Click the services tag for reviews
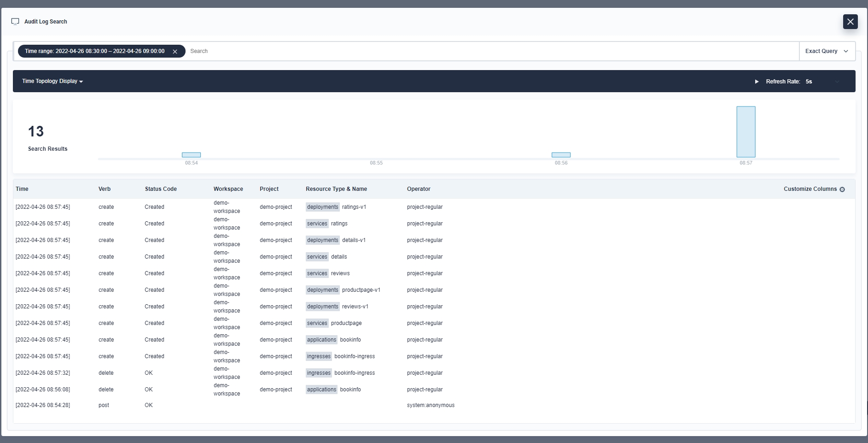The height and width of the screenshot is (443, 868). click(x=317, y=273)
